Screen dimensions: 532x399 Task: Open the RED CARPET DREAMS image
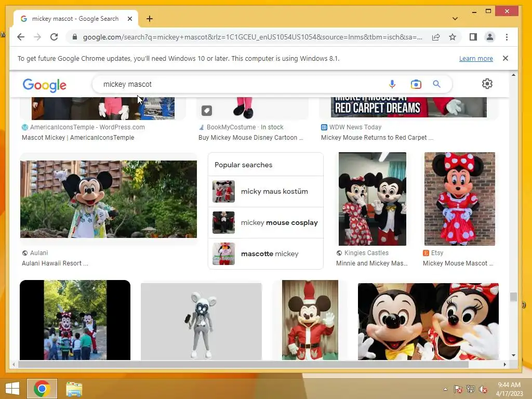tap(409, 107)
